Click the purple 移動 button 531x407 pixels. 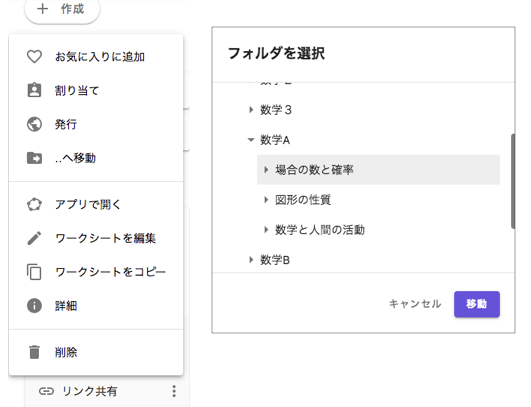477,304
